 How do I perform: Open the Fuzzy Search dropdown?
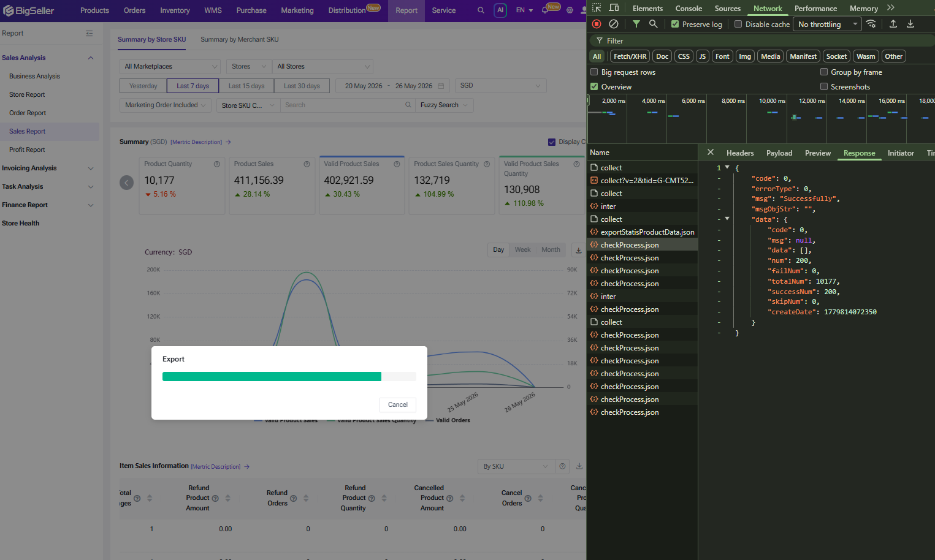pyautogui.click(x=445, y=105)
